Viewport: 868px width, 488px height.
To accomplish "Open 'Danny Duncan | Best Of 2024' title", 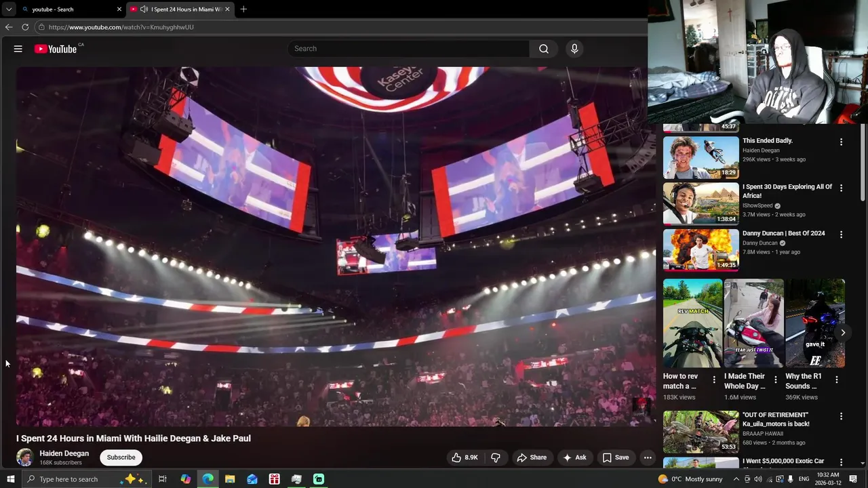I will coord(783,233).
